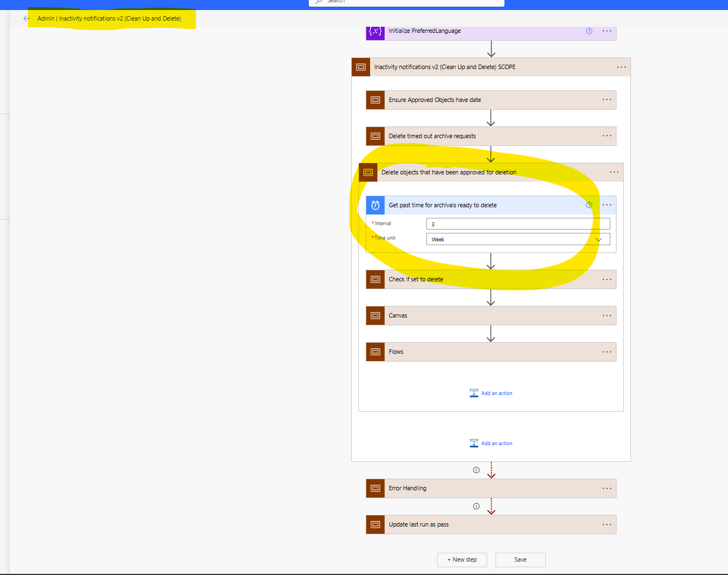
Task: Open the menu for Delete objects approved for deletion
Action: [x=614, y=172]
